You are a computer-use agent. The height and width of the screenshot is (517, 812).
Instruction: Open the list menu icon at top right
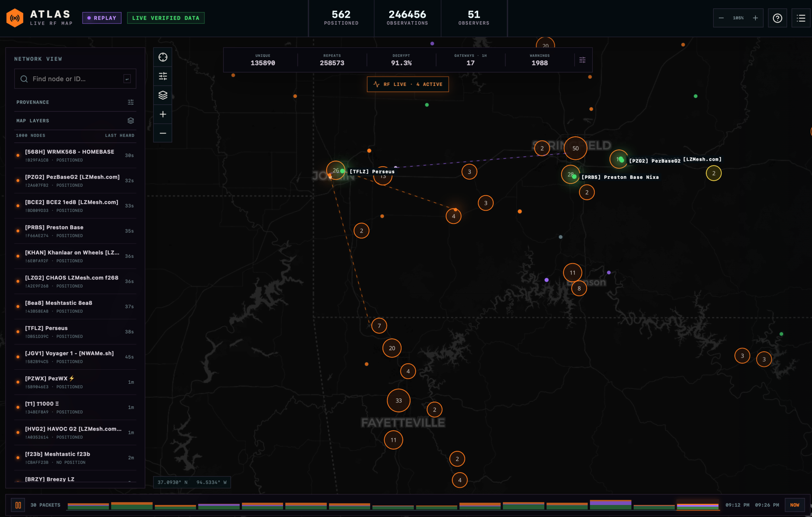point(801,18)
